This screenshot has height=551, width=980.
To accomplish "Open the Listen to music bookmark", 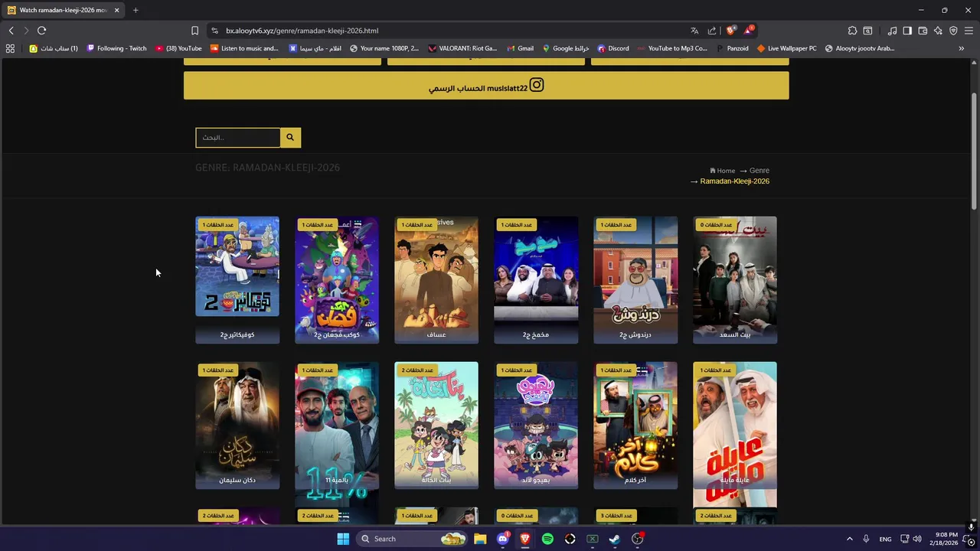I will [x=244, y=48].
